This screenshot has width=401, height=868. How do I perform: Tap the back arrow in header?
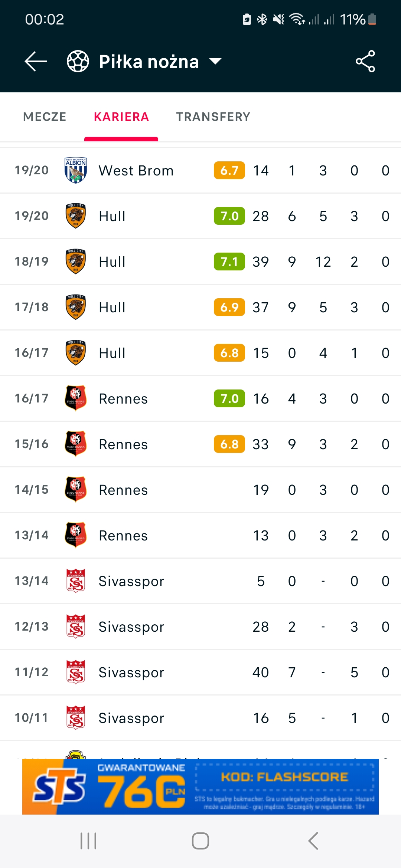click(x=36, y=61)
